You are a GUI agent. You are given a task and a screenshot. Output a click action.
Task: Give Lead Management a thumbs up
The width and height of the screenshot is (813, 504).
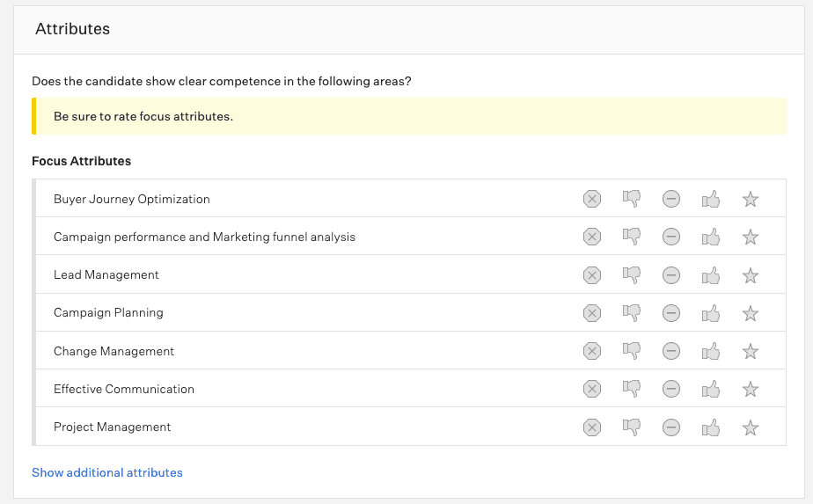point(710,275)
